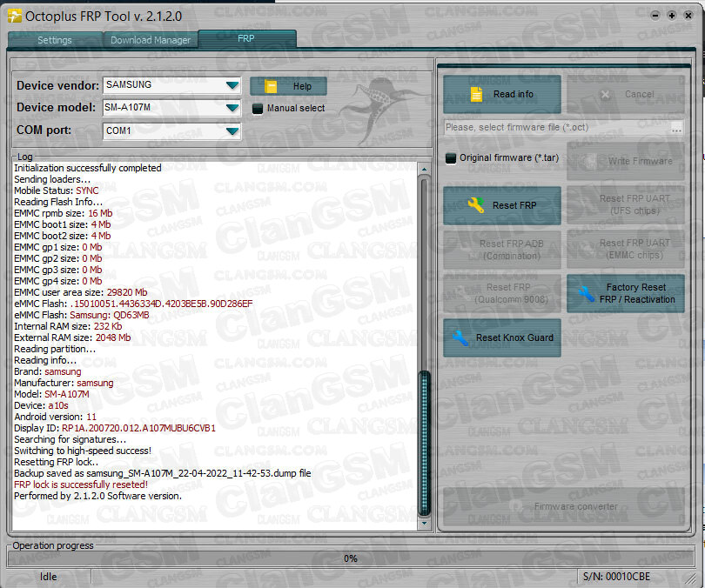705x588 pixels.
Task: Expand the Device vendor dropdown arrow
Action: [232, 85]
